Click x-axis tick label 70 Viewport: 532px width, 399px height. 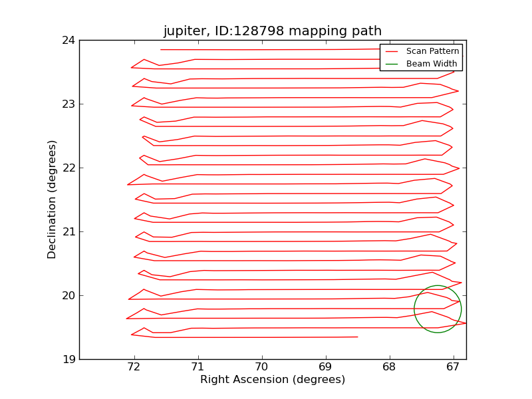(261, 367)
